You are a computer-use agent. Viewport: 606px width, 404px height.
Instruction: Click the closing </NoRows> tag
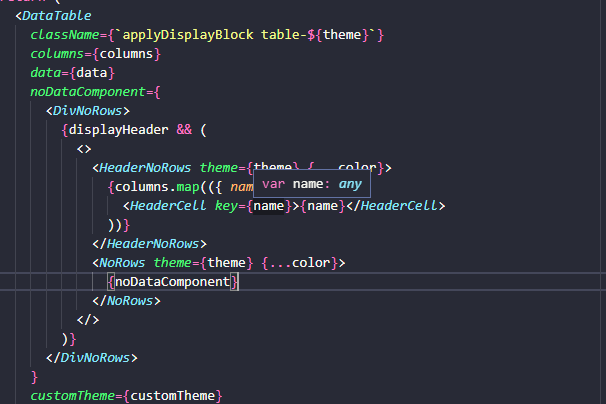(126, 301)
